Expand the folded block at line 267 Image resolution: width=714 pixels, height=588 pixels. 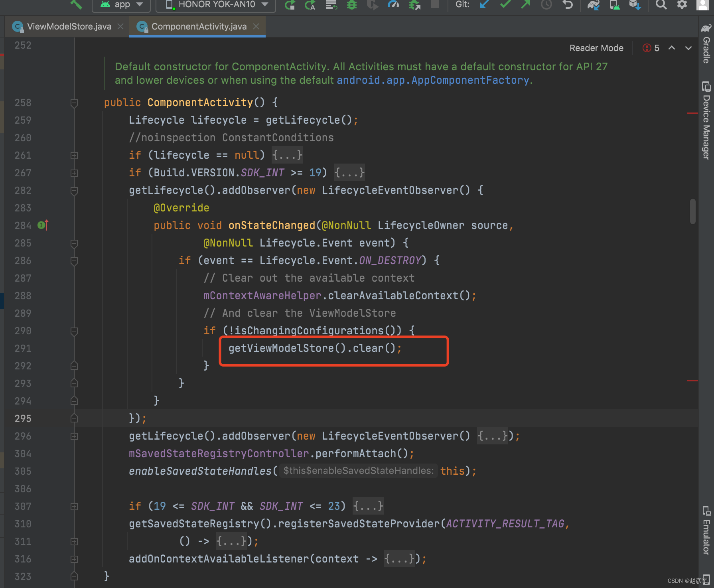point(74,173)
